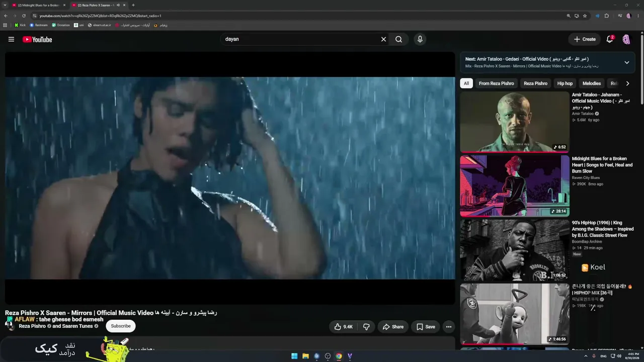The image size is (644, 362).
Task: Open OBS Studio from taskbar
Action: [x=328, y=356]
